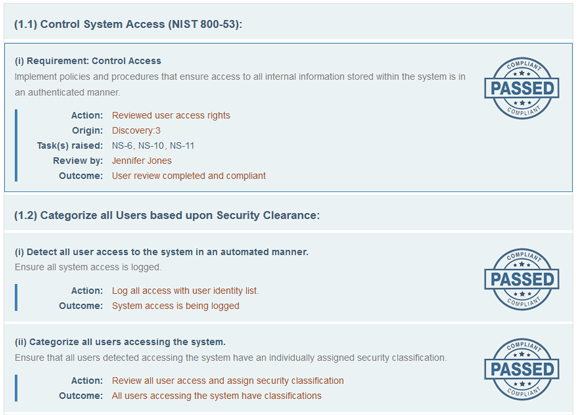Click the PASSED stamp for Control Access requirement
The height and width of the screenshot is (415, 577).
pyautogui.click(x=522, y=88)
